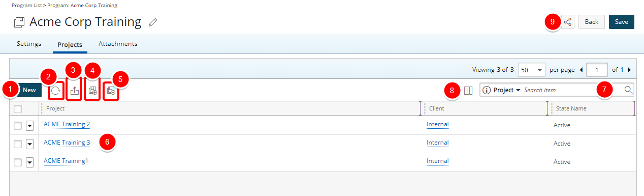644x196 pixels.
Task: Click the Save button
Action: (x=622, y=22)
